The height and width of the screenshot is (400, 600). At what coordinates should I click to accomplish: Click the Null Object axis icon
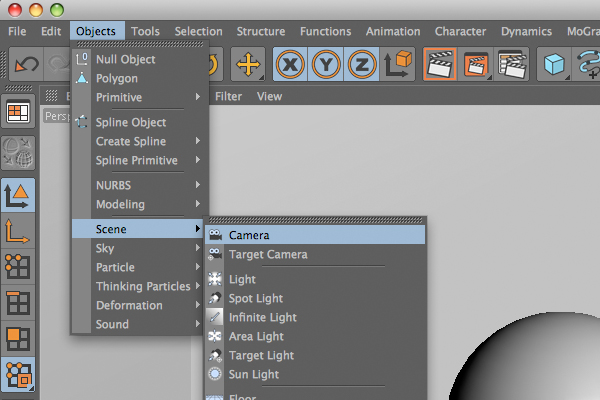82,59
